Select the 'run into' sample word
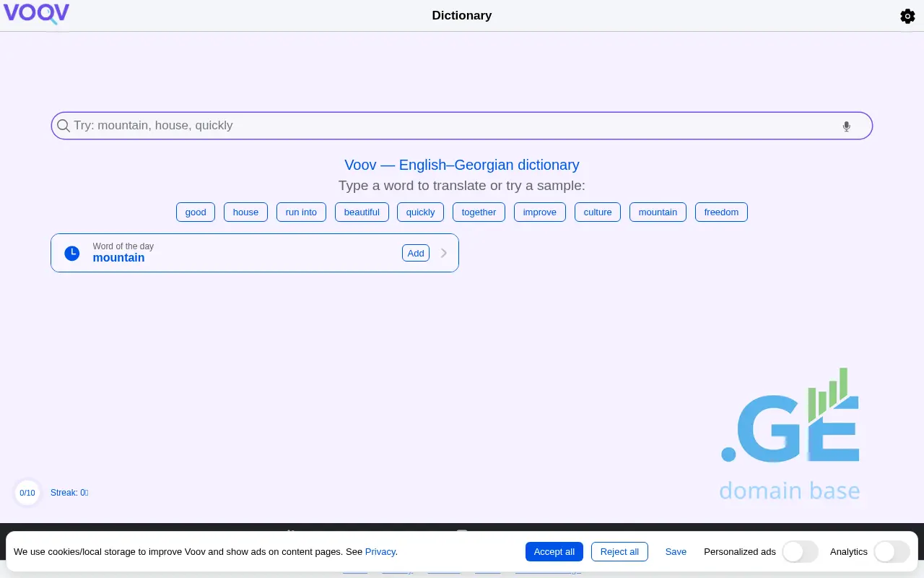 point(301,212)
